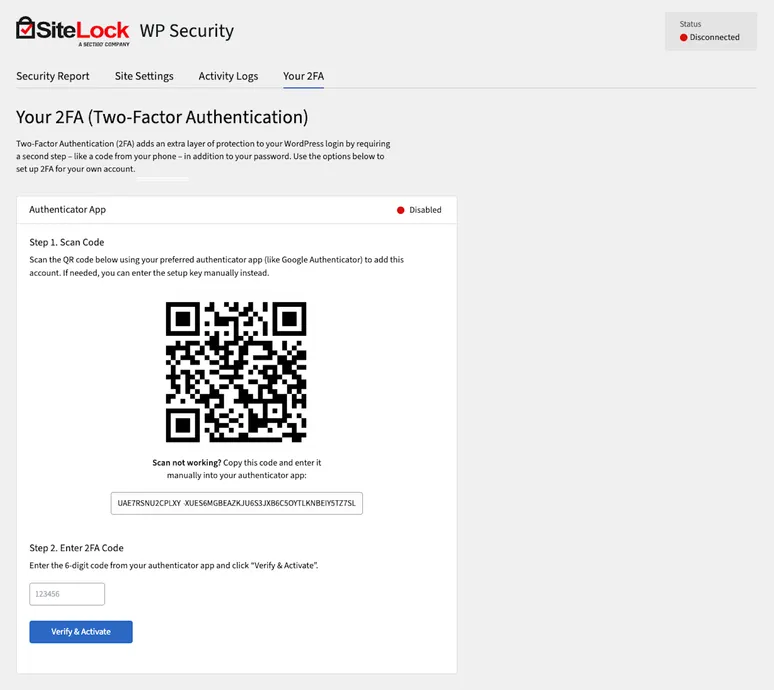Select the Your 2FA tab
This screenshot has height=690, width=774.
click(x=303, y=76)
